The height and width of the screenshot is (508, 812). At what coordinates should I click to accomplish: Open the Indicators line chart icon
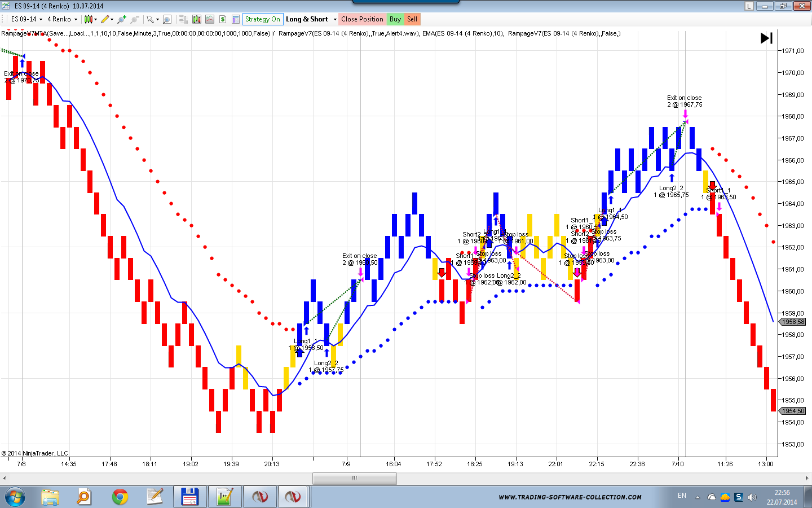(x=209, y=19)
